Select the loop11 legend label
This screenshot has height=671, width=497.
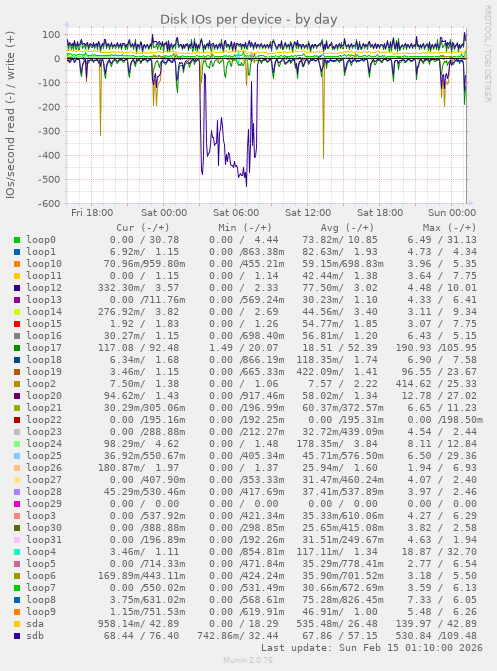tap(44, 276)
